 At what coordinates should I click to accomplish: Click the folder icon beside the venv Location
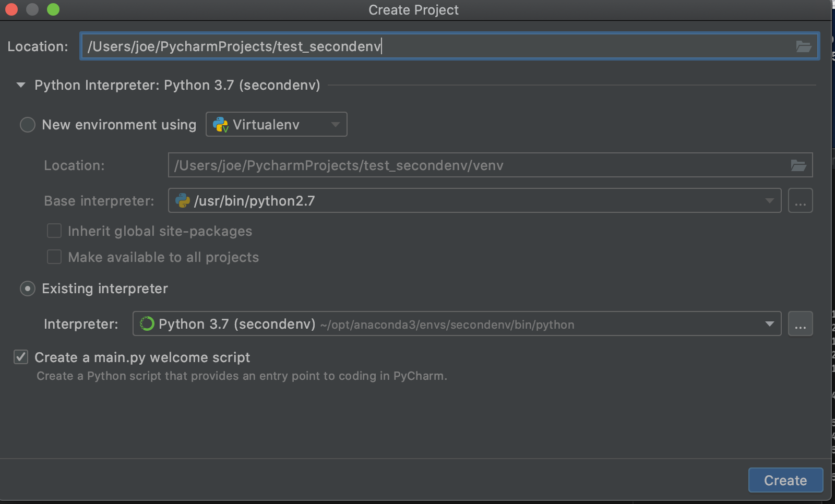coord(798,165)
